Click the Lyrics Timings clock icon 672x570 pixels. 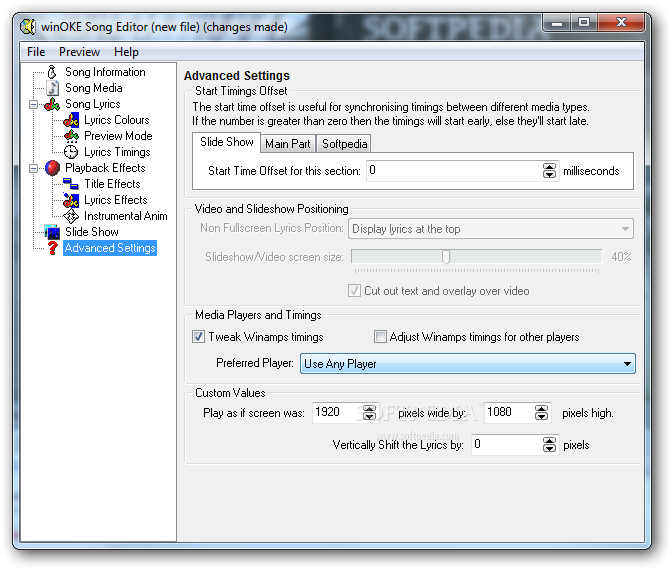tap(71, 152)
